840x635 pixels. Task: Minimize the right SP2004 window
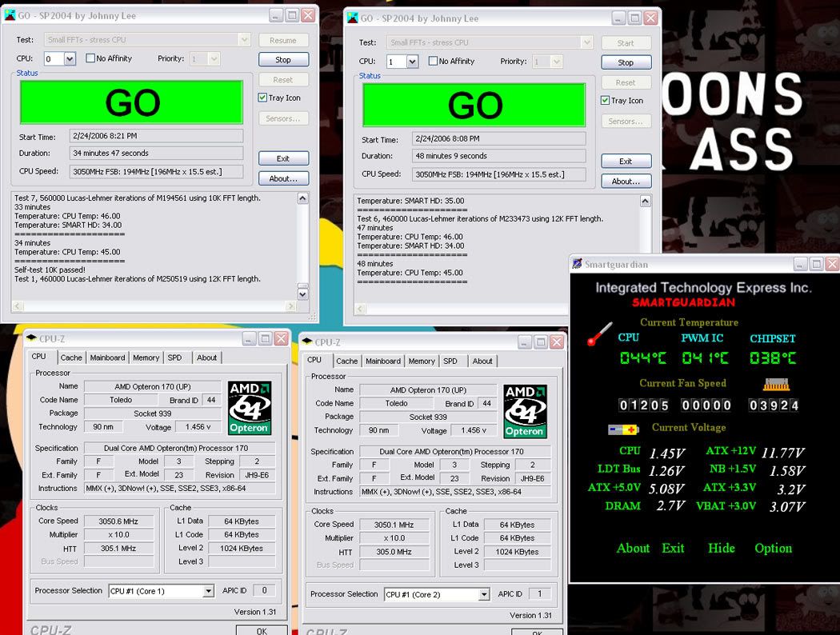(x=618, y=18)
